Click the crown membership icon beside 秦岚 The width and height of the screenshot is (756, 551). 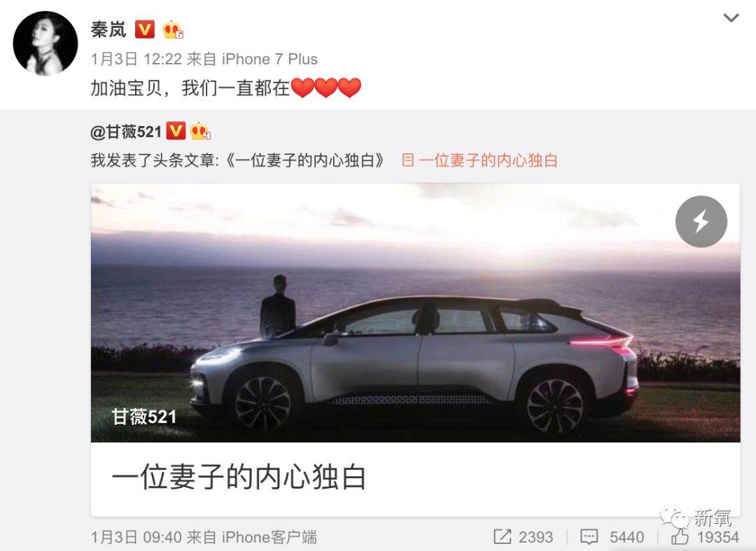[173, 30]
